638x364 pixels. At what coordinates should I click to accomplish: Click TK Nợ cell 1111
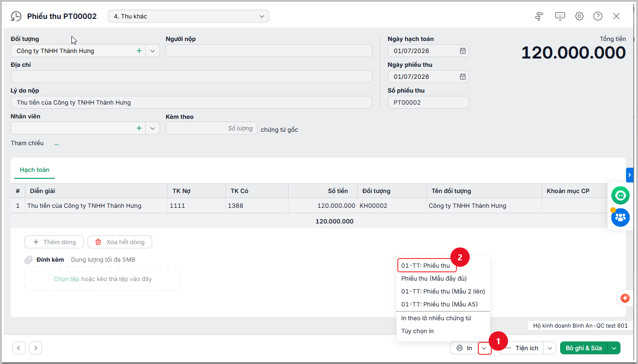click(196, 205)
